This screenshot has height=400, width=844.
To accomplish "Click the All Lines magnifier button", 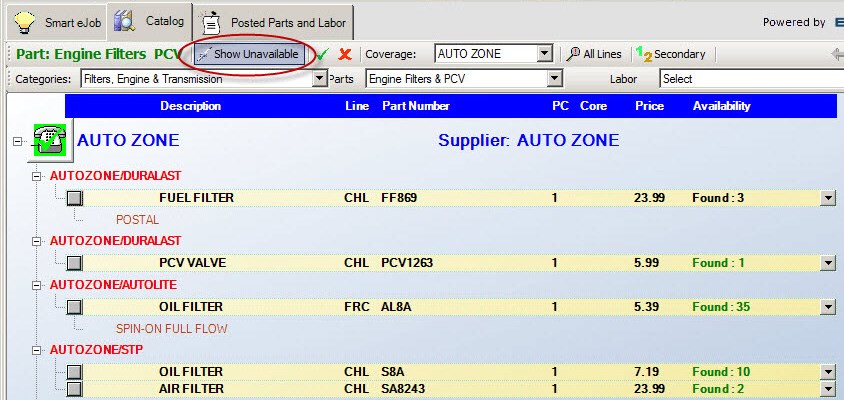I will (x=594, y=54).
